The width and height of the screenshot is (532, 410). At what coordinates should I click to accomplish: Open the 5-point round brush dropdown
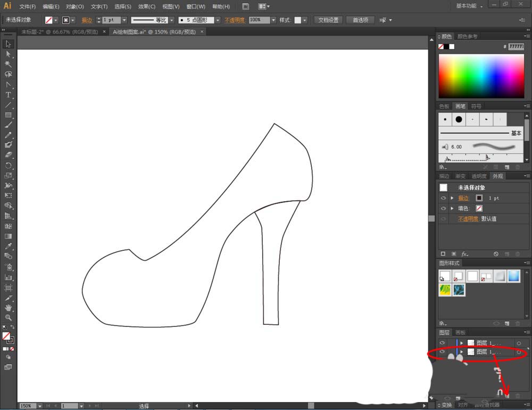click(x=218, y=20)
